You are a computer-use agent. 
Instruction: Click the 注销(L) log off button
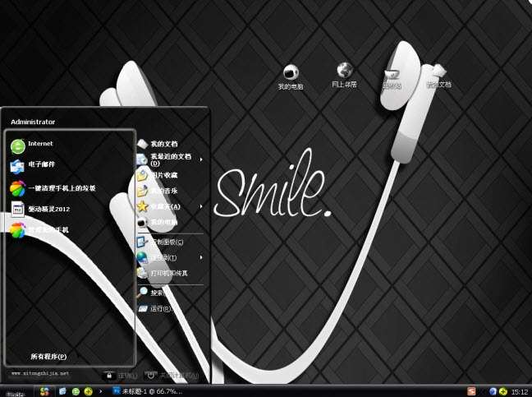120,376
